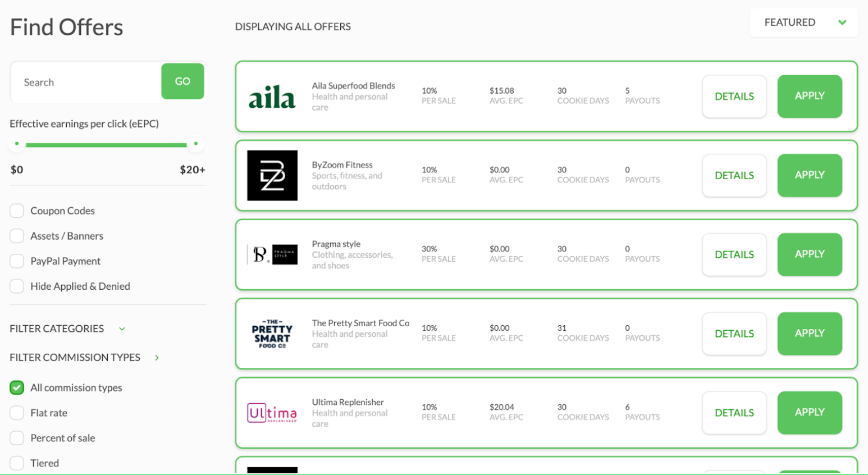
Task: Toggle Hide Applied & Denied checkbox
Action: (17, 286)
